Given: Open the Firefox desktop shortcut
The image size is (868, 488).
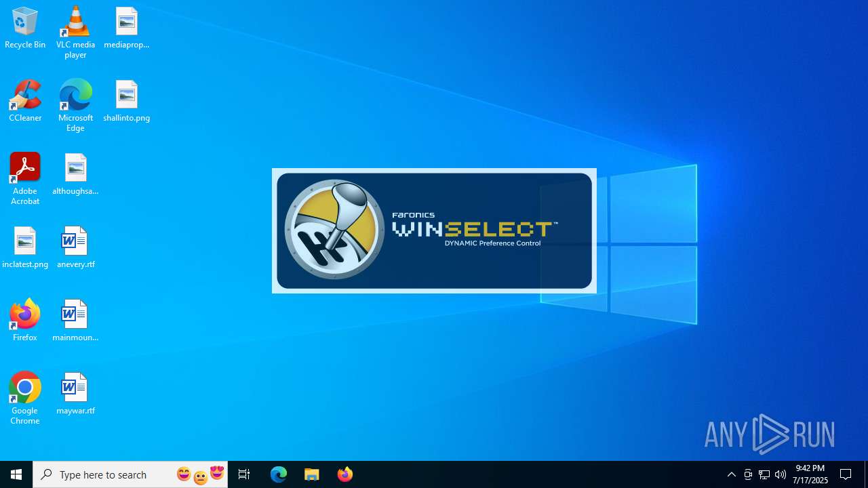Looking at the screenshot, I should click(x=25, y=321).
